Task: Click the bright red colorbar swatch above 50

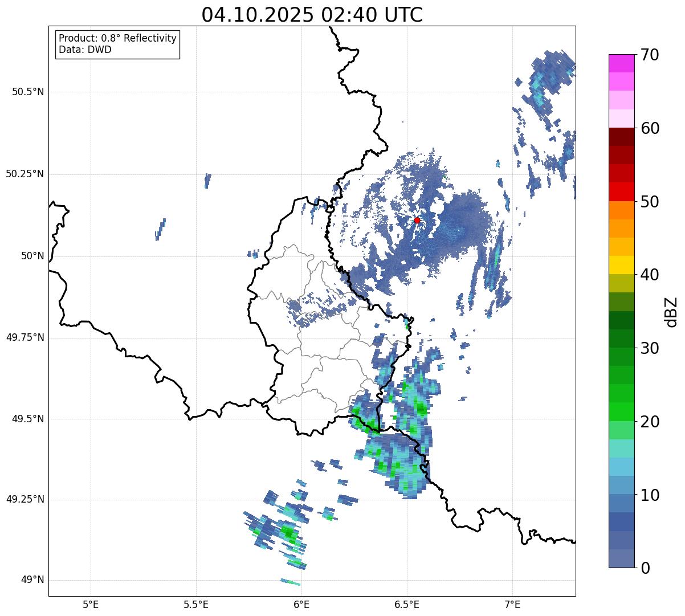Action: pos(621,192)
